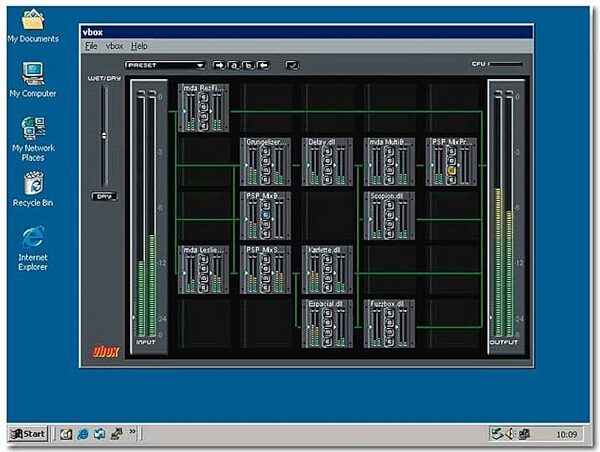Click top button in PSP_MixPr module
This screenshot has height=452, width=600.
452,152
